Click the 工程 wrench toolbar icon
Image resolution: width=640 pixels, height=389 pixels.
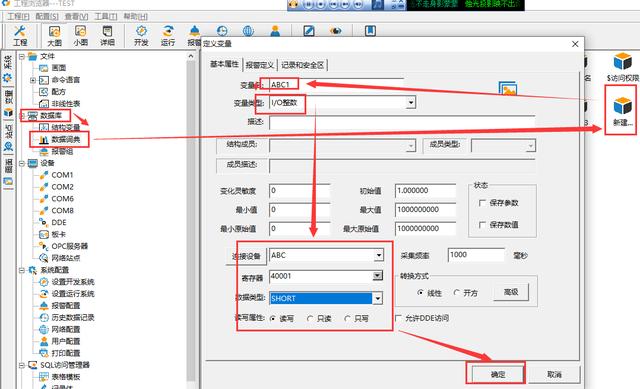(x=20, y=35)
